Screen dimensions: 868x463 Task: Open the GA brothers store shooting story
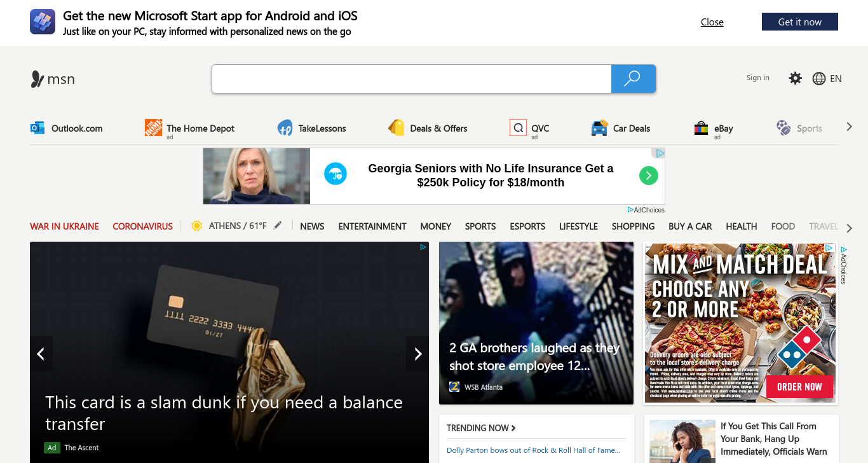[534, 357]
